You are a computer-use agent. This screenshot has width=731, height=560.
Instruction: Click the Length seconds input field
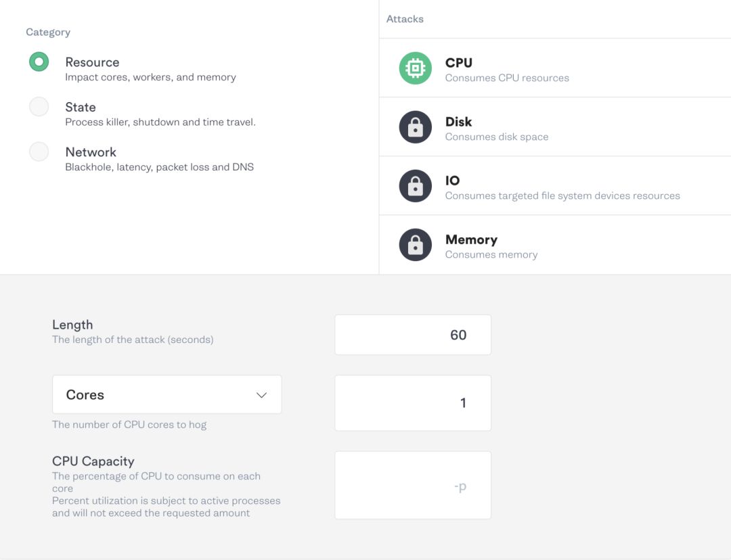[413, 335]
